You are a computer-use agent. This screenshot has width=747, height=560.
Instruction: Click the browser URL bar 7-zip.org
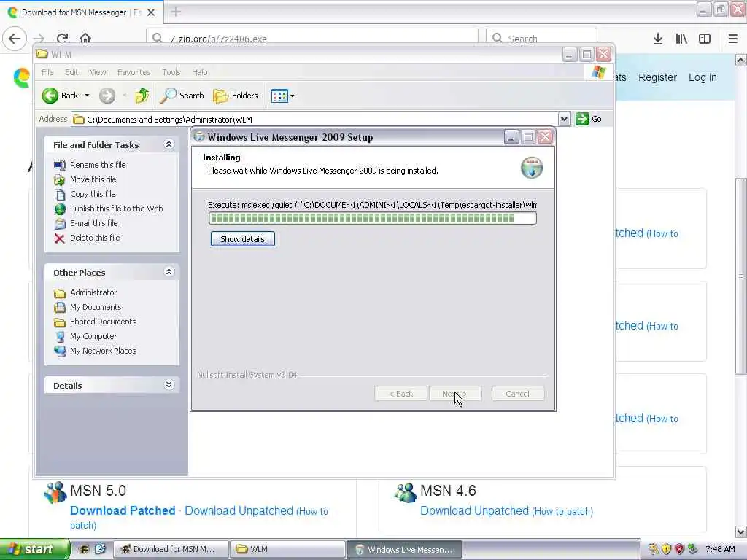[x=312, y=39]
